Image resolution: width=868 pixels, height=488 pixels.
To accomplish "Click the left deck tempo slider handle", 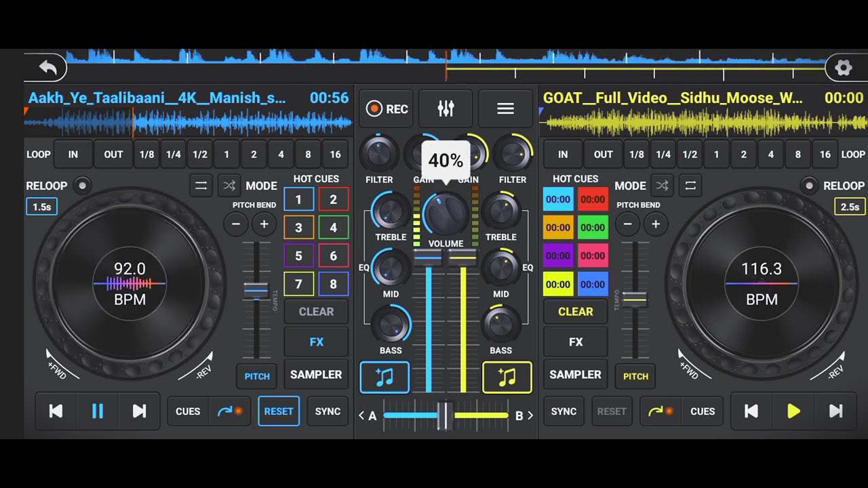I will (x=256, y=291).
